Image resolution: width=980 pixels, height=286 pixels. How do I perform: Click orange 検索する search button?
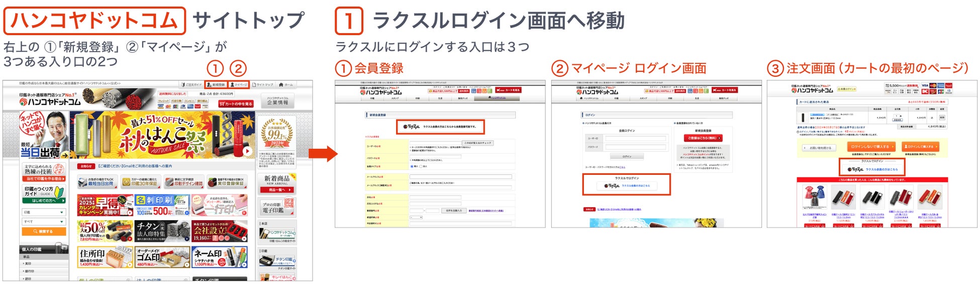44,231
